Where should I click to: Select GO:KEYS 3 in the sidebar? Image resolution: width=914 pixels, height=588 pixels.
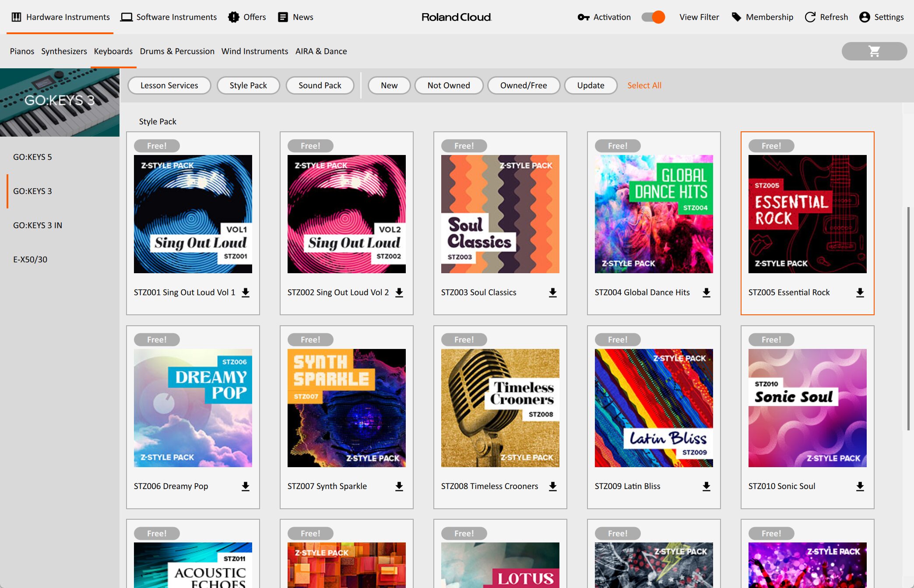tap(60, 191)
